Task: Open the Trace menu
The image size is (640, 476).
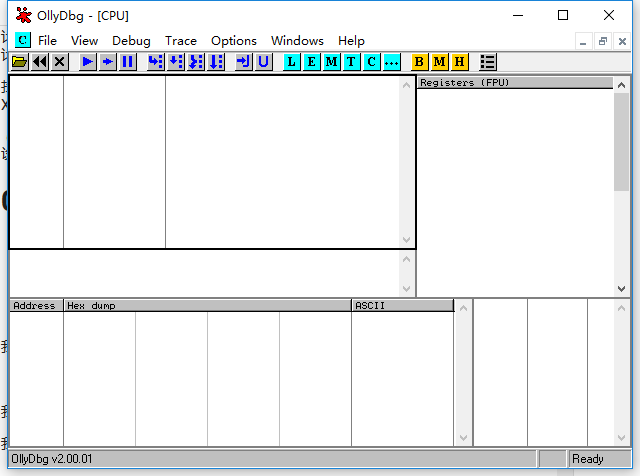Action: (x=181, y=41)
